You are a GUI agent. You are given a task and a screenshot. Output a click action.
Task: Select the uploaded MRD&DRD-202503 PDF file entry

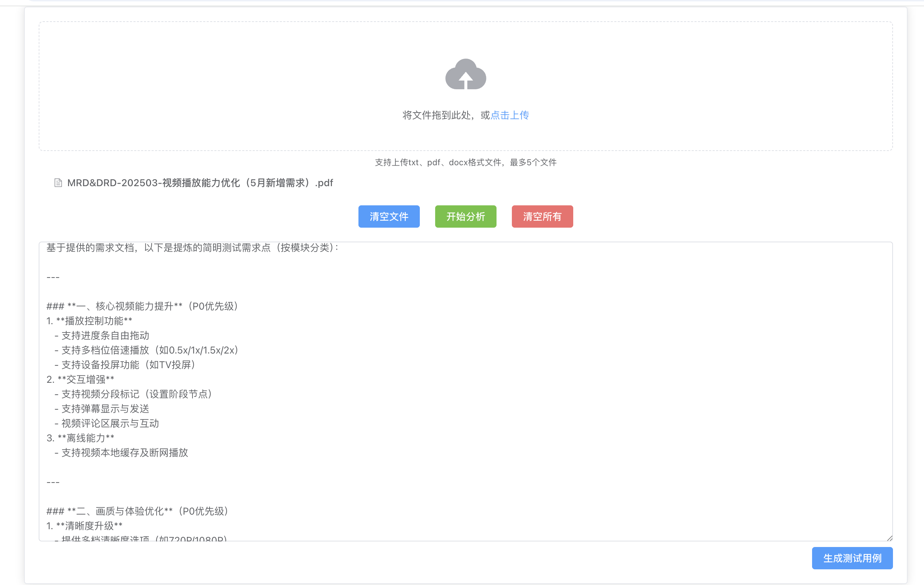click(x=199, y=183)
